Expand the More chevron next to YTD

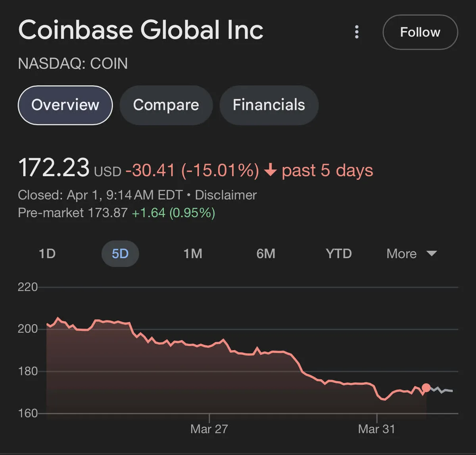tap(432, 254)
